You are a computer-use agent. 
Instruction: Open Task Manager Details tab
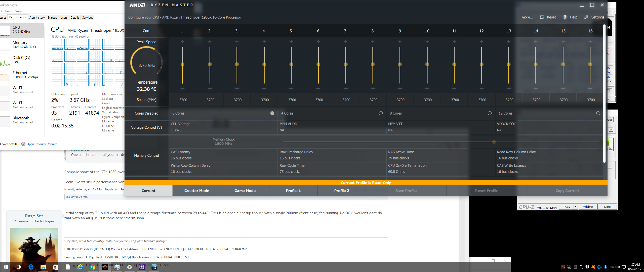pyautogui.click(x=75, y=17)
